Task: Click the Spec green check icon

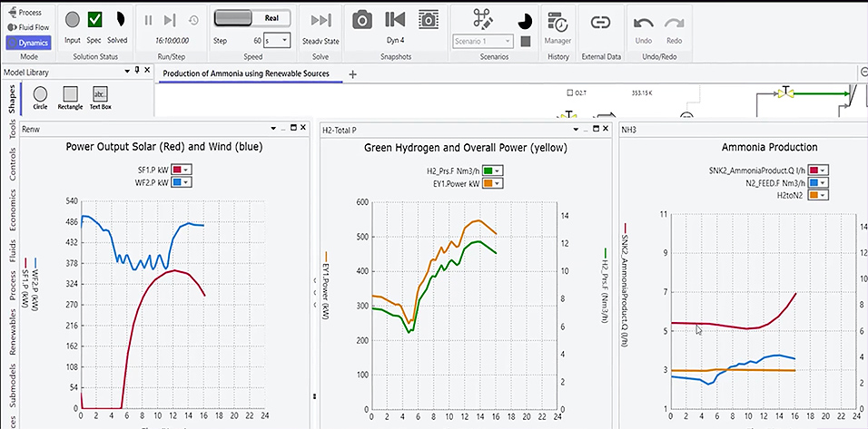Action: (94, 19)
